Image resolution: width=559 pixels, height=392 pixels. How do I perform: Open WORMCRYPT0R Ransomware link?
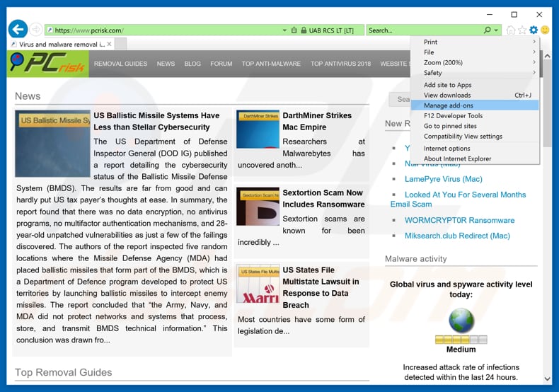pyautogui.click(x=459, y=220)
